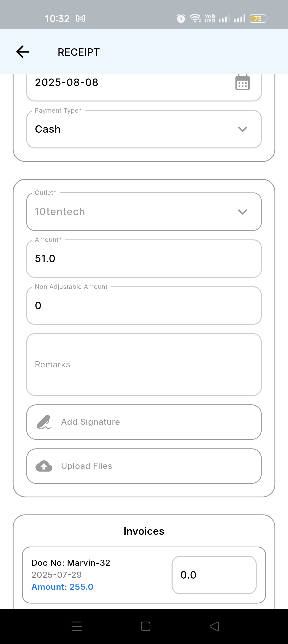The image size is (288, 644).
Task: Edit the Amount field showing 51.0
Action: point(144,259)
